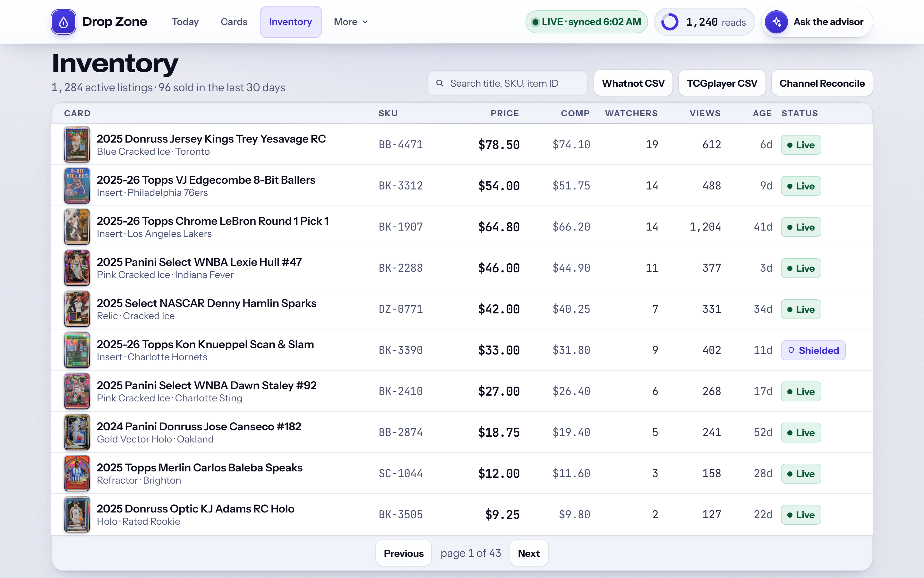Click page 1 of 43 indicator

[x=470, y=553]
